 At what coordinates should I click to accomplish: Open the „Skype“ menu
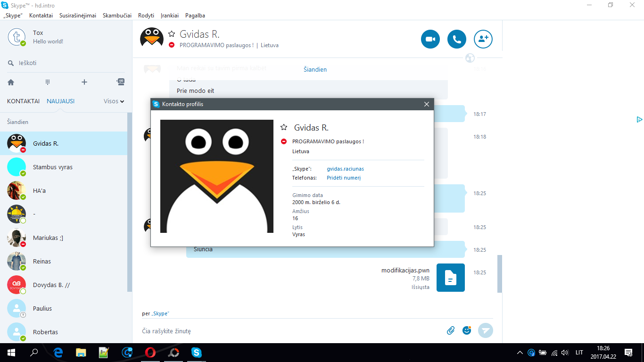click(x=13, y=15)
